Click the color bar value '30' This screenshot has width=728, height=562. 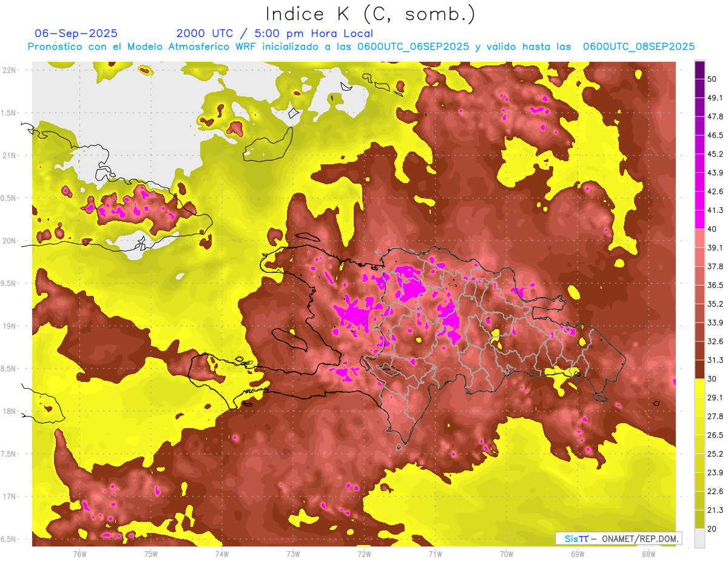coord(712,379)
